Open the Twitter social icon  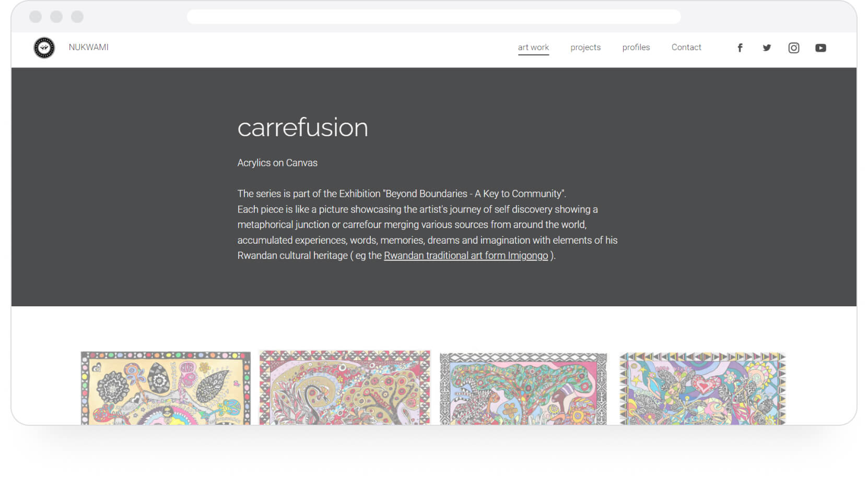tap(767, 48)
